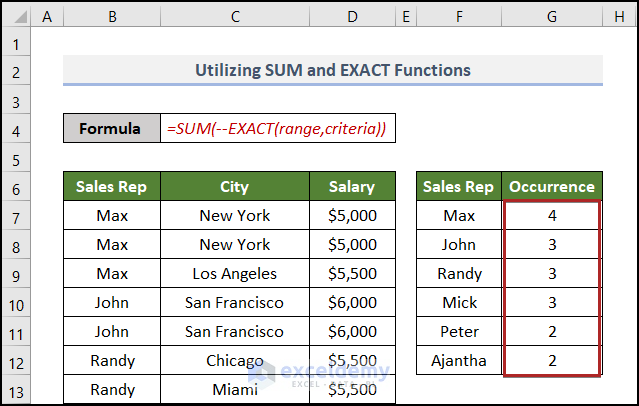Click the green Salary header cell
Viewport: 639px width, 406px height.
[351, 187]
